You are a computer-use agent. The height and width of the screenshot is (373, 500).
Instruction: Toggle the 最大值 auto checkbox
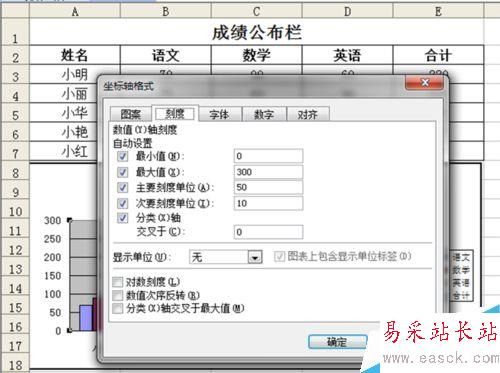click(122, 172)
